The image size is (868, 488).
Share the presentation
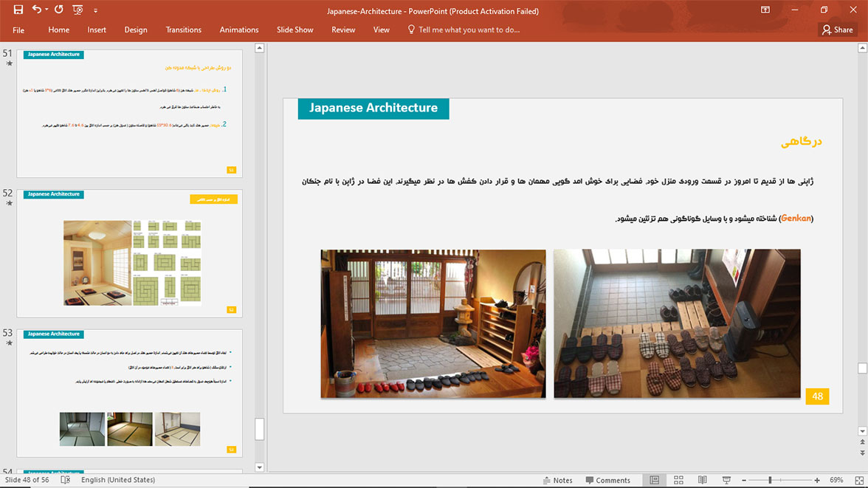pyautogui.click(x=837, y=30)
